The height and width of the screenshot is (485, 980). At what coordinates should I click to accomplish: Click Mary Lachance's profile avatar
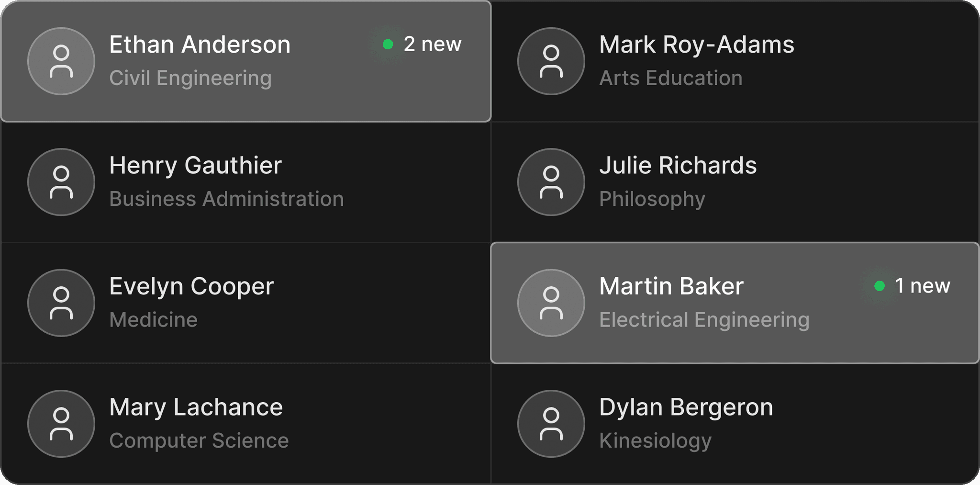(x=61, y=424)
